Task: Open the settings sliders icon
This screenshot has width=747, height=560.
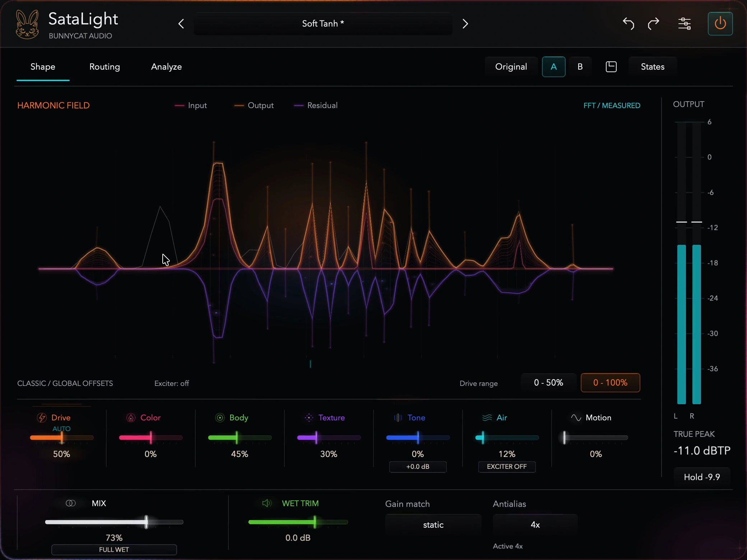Action: coord(685,24)
